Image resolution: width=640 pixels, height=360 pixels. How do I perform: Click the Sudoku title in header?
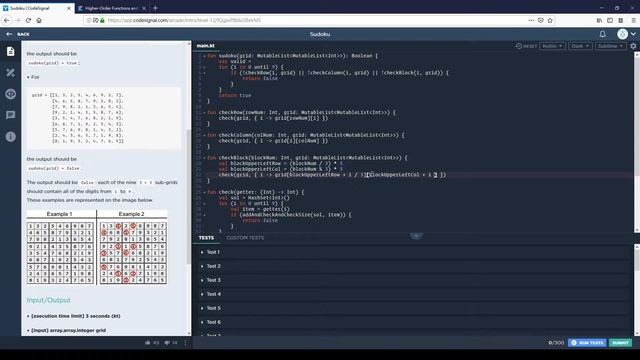pyautogui.click(x=320, y=34)
